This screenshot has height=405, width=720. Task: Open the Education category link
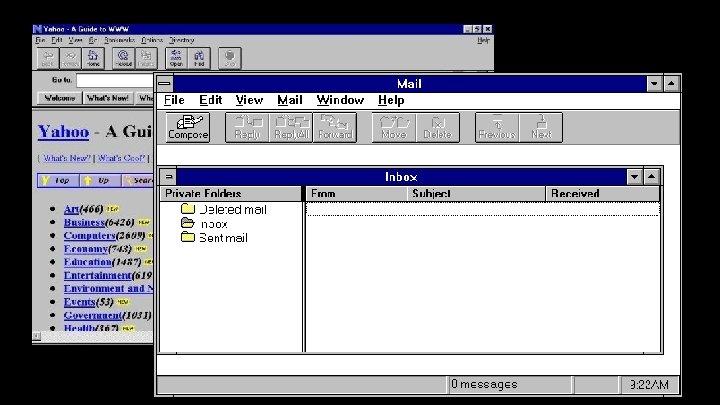point(87,262)
